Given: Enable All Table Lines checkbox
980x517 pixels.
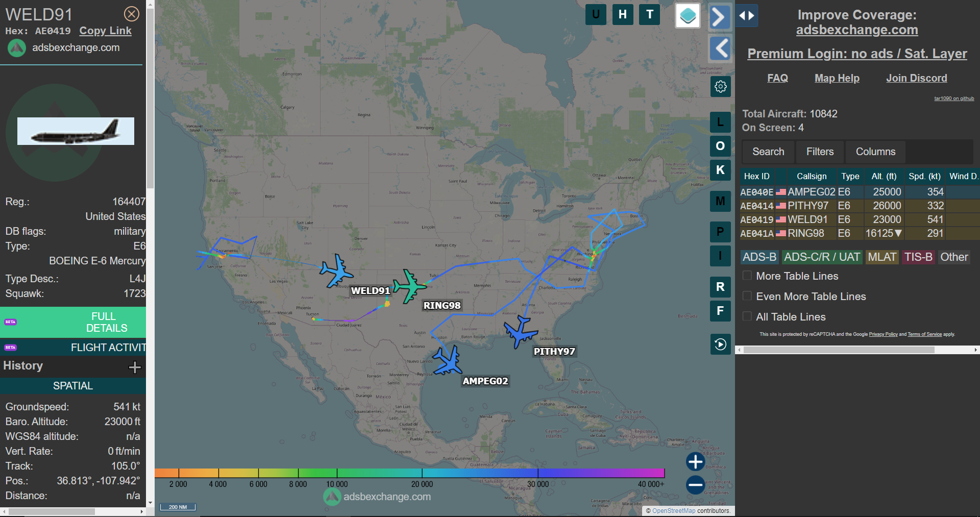Looking at the screenshot, I should (x=747, y=316).
